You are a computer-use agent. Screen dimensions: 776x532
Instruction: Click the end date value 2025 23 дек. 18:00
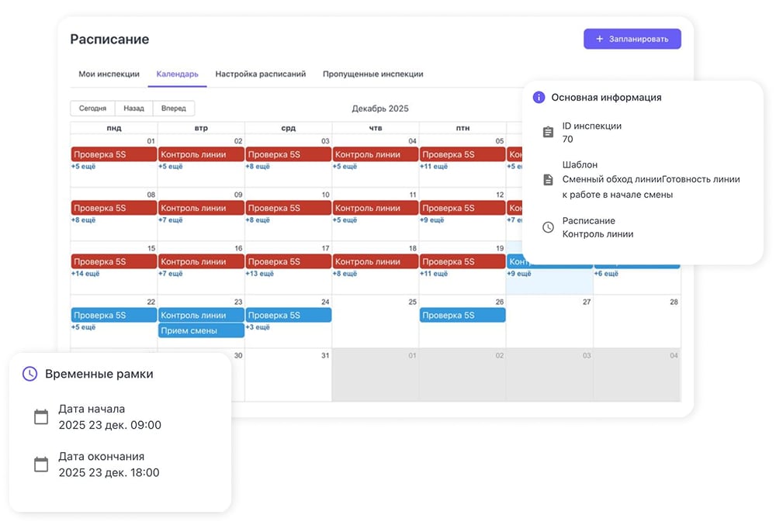(x=109, y=472)
